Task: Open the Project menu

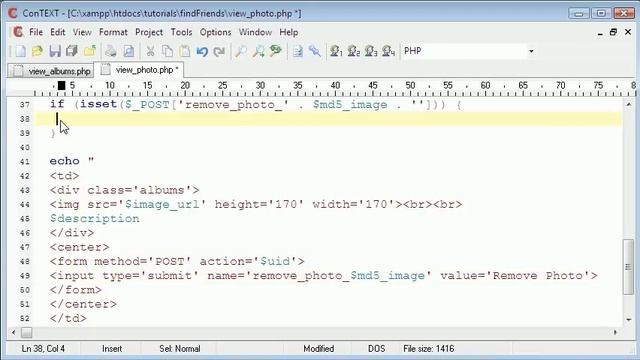Action: (149, 32)
